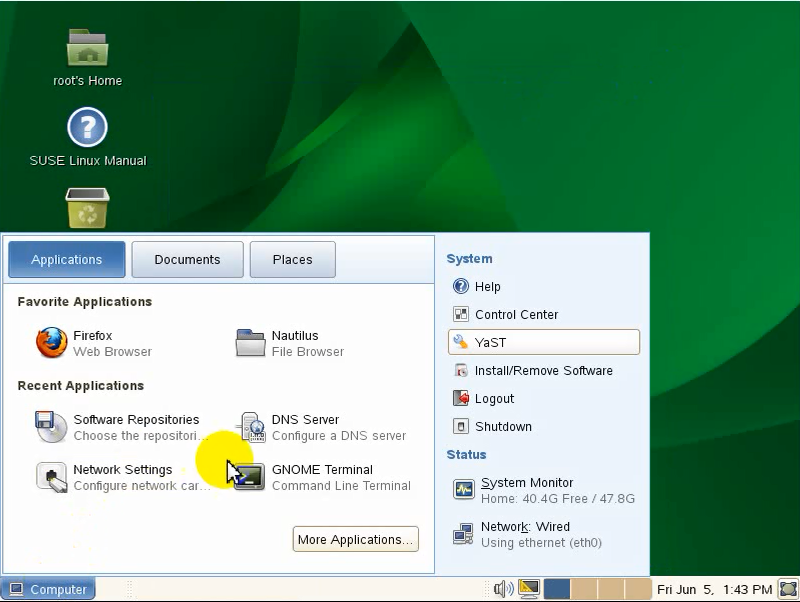Open SUSE Linux Manual help icon on desktop

(87, 127)
